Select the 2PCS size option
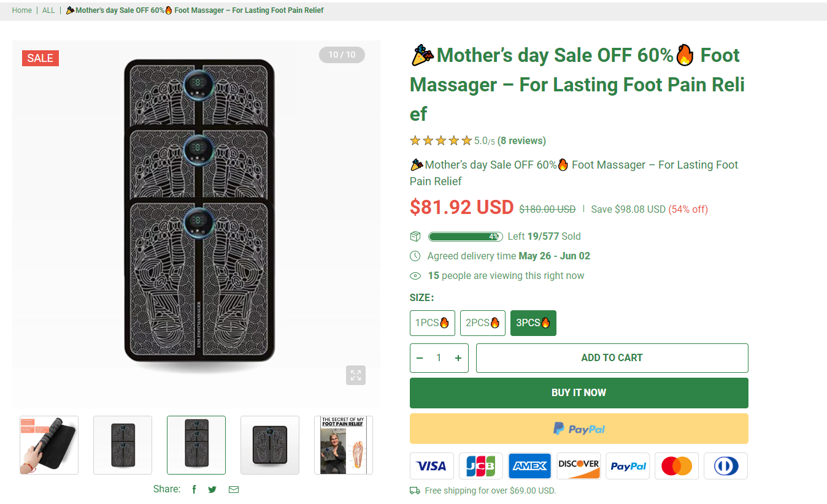This screenshot has height=504, width=827. point(483,323)
